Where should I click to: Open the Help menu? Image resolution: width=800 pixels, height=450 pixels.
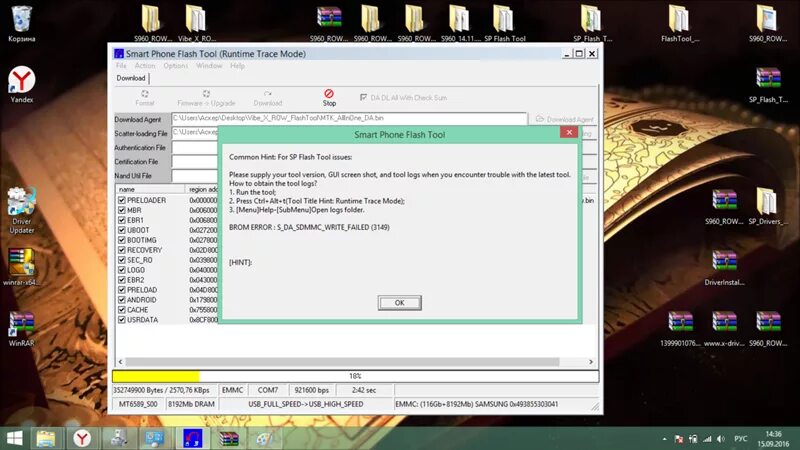(237, 66)
